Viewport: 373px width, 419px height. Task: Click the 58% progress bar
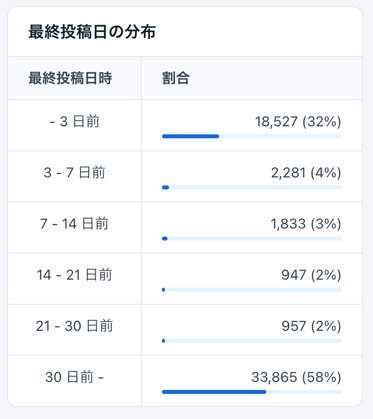coord(252,392)
